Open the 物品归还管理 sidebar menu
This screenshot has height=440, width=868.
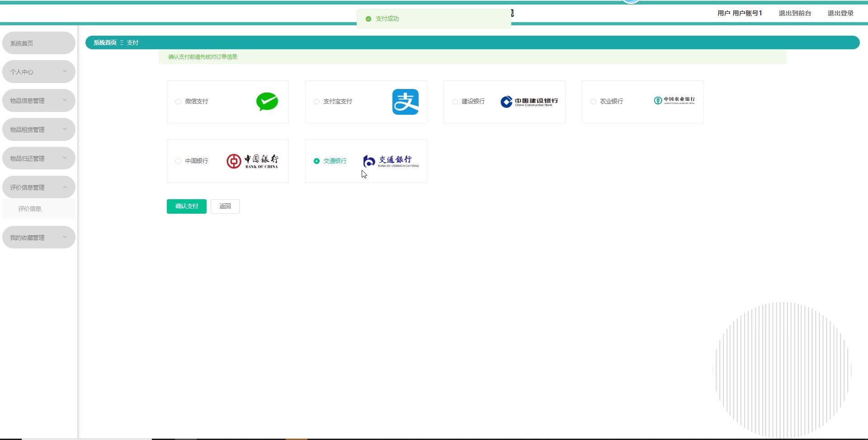[39, 159]
